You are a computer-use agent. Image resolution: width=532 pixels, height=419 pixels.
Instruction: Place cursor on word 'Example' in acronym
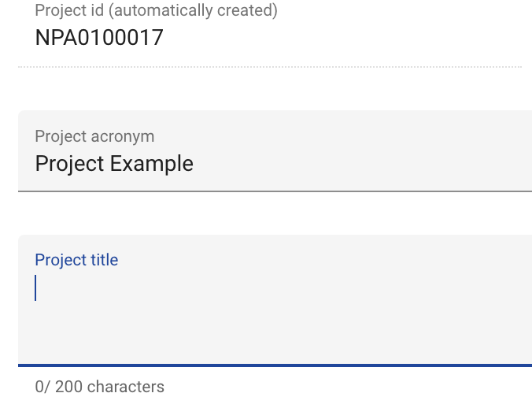point(152,164)
